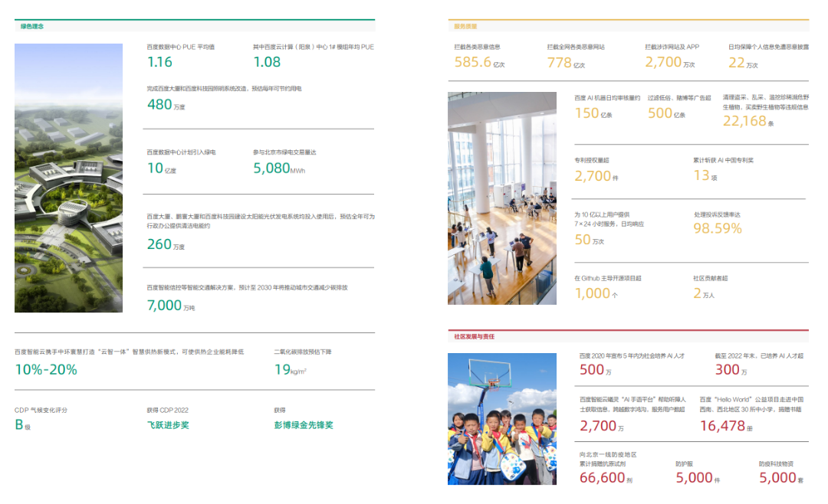
Task: Click the red 300 万 figure
Action: tap(731, 370)
